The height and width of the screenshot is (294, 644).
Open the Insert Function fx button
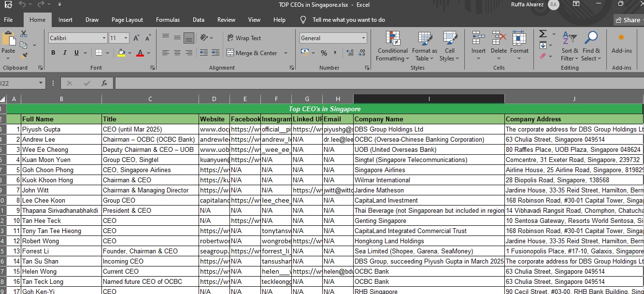tap(104, 83)
